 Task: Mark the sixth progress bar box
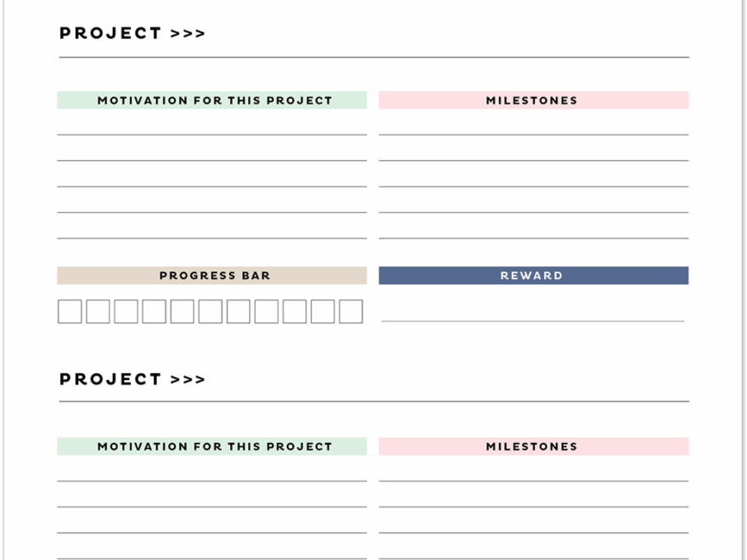click(x=211, y=311)
